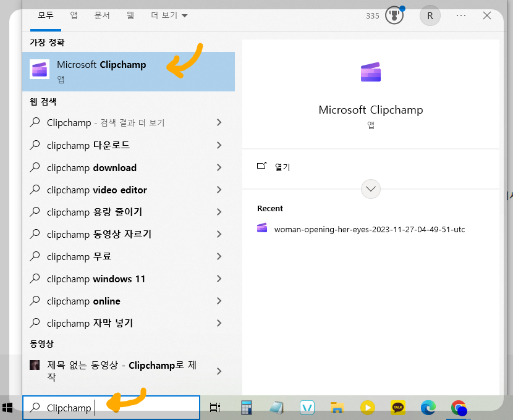Image resolution: width=513 pixels, height=420 pixels.
Task: Select 'clipchamp online' suggestion
Action: (129, 301)
